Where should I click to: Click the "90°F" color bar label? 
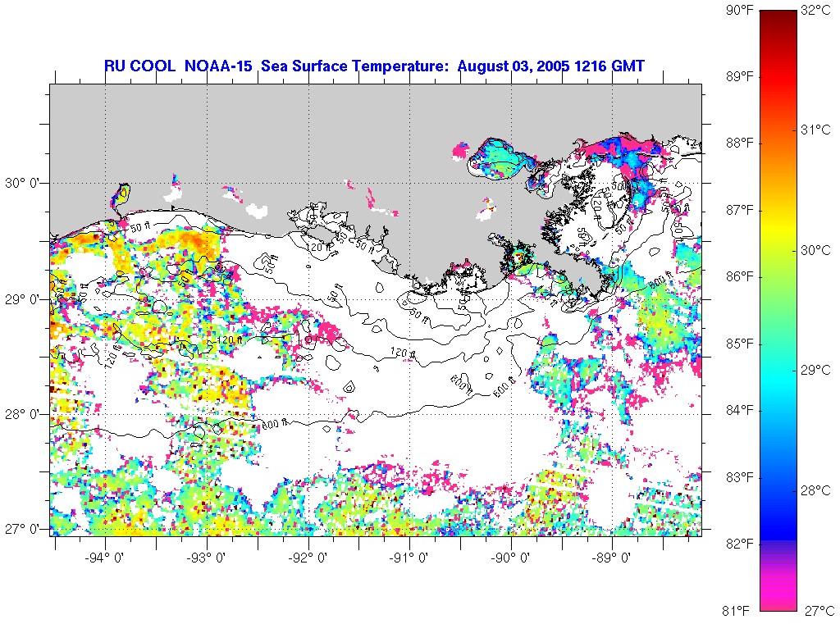(739, 10)
